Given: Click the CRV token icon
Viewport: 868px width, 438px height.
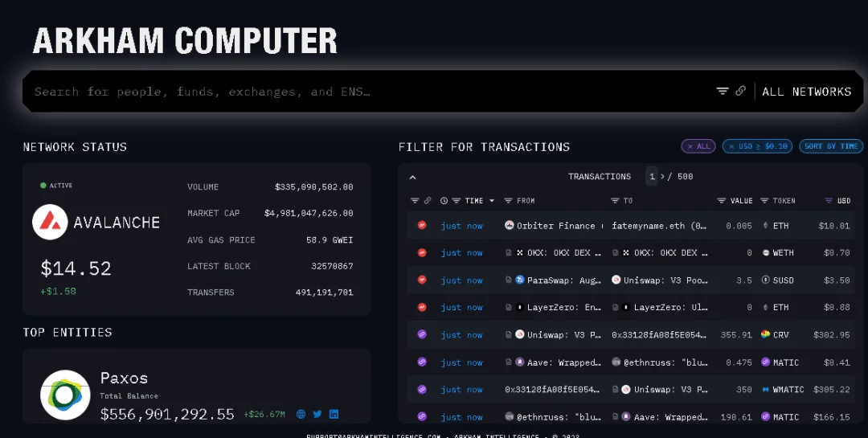Looking at the screenshot, I should (x=766, y=334).
